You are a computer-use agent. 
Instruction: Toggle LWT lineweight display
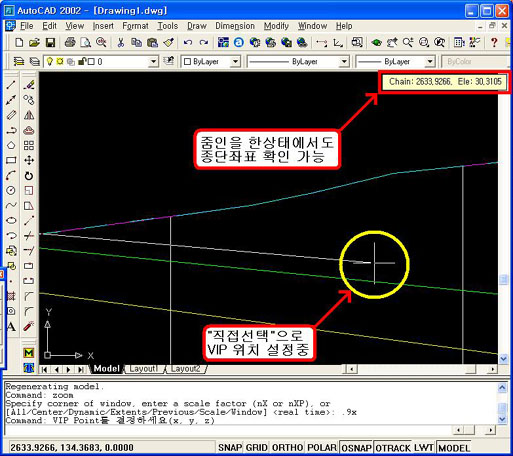(424, 447)
